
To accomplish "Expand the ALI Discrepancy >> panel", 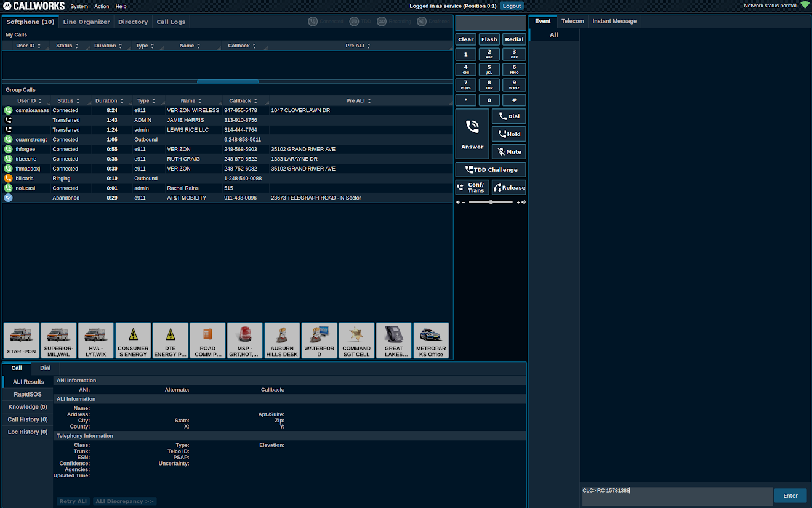I will 125,501.
